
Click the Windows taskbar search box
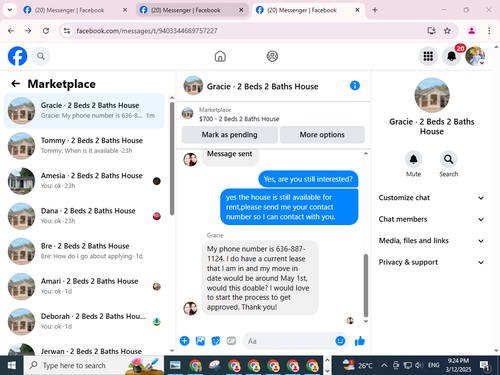(94, 365)
